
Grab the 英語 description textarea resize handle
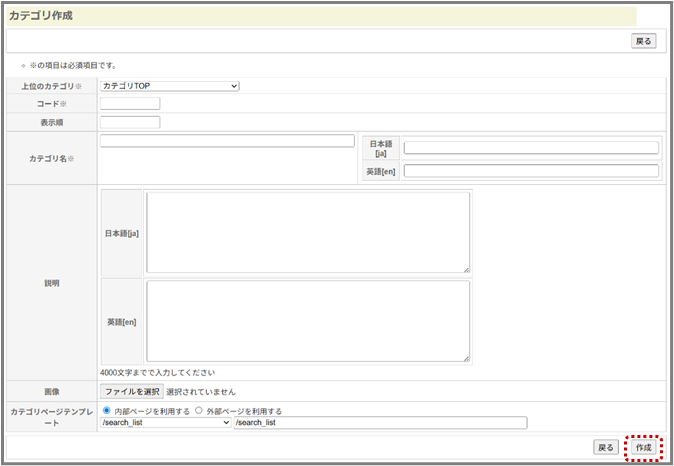[466, 358]
